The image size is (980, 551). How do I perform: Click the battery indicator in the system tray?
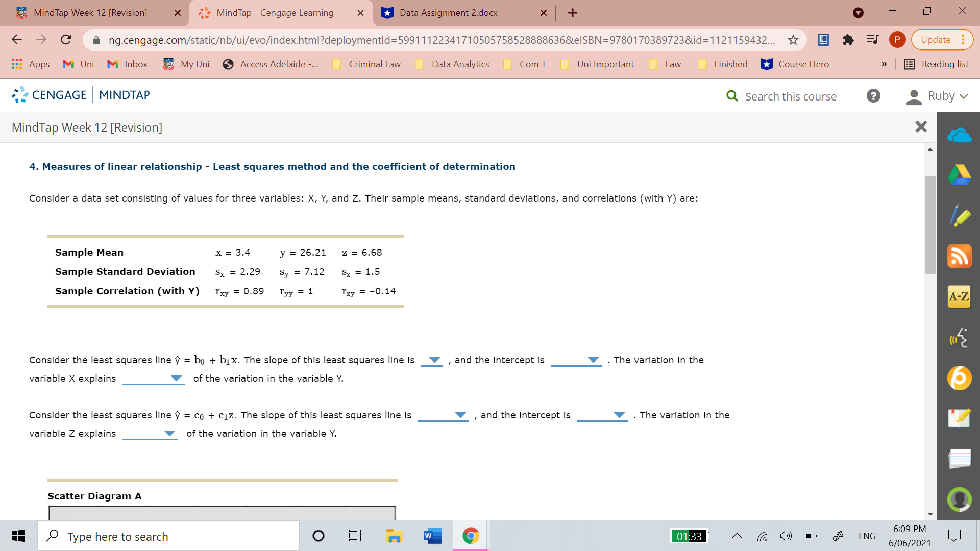(x=811, y=536)
